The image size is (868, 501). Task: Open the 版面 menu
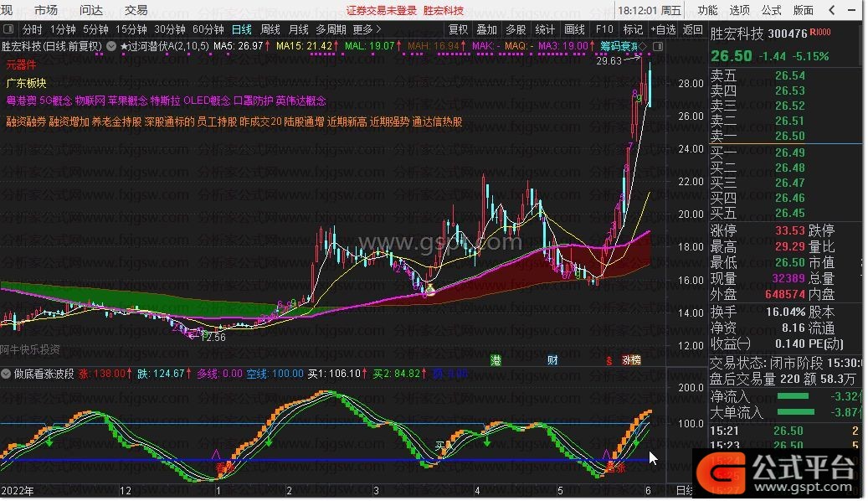(x=804, y=10)
